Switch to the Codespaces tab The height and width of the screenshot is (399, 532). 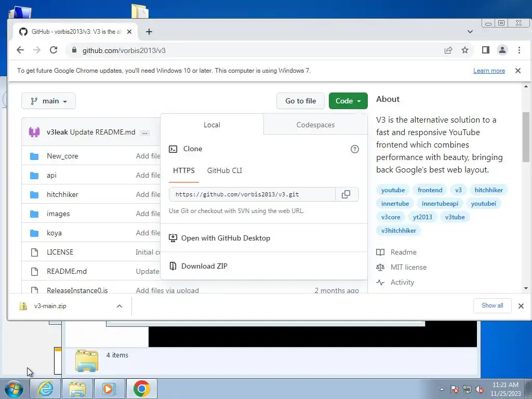(315, 125)
